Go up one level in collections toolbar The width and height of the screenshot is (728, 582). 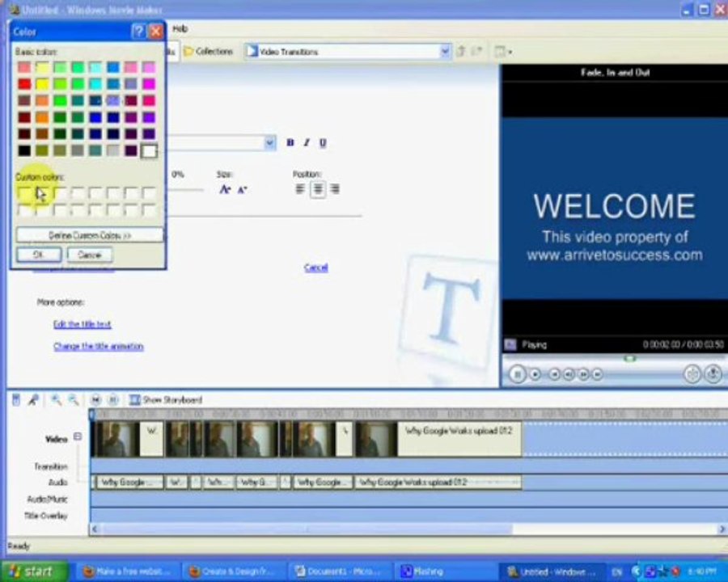pos(460,51)
